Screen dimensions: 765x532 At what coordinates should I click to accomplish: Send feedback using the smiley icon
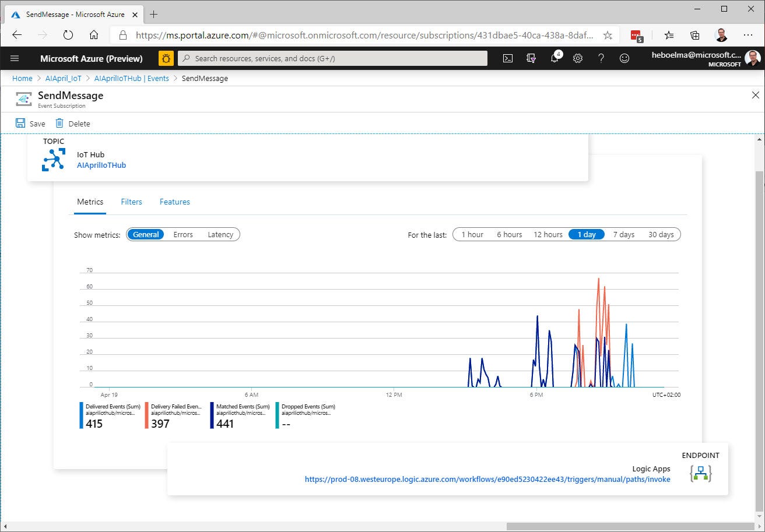click(624, 58)
